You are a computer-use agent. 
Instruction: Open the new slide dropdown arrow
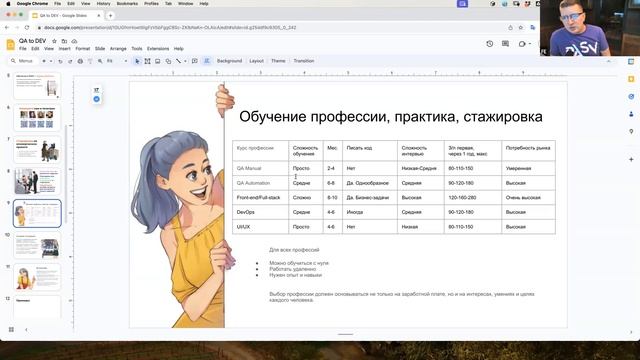tap(51, 61)
